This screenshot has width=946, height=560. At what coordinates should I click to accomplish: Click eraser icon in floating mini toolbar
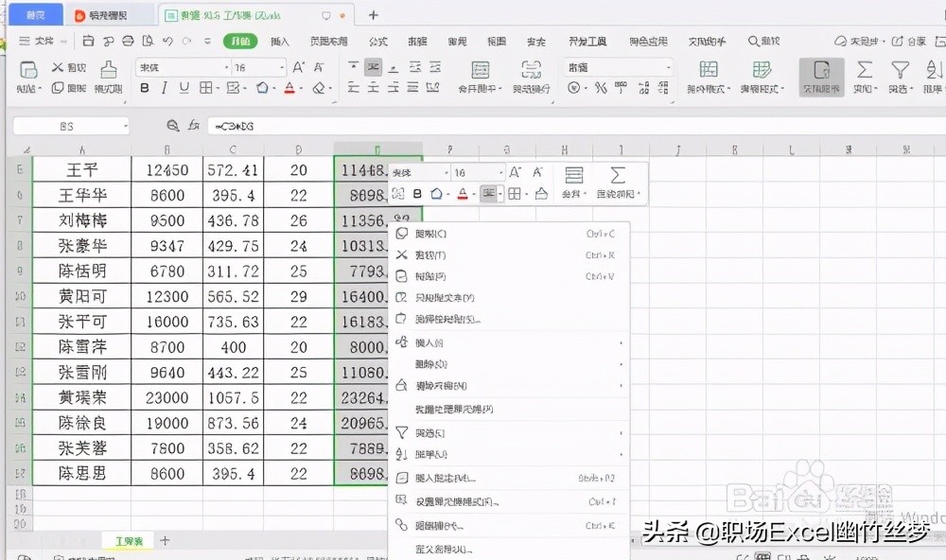tap(542, 194)
